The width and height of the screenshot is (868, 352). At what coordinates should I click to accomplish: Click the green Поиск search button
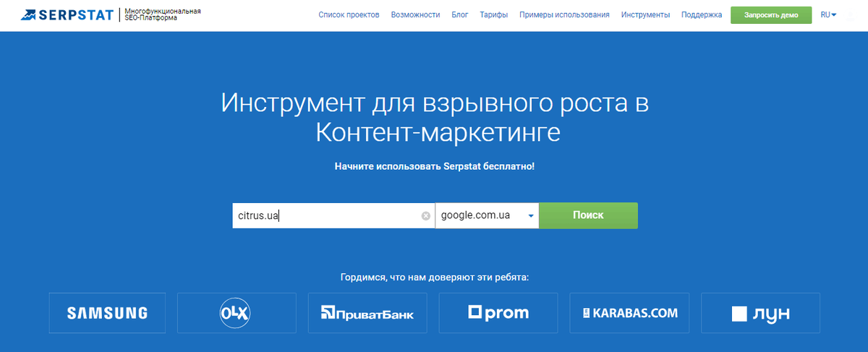pos(588,215)
